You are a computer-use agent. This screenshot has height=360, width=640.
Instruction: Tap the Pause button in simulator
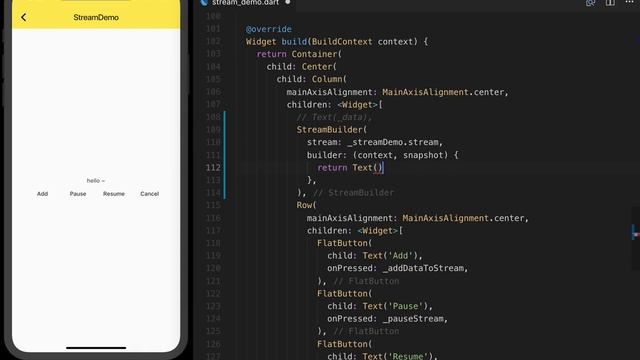click(x=78, y=193)
